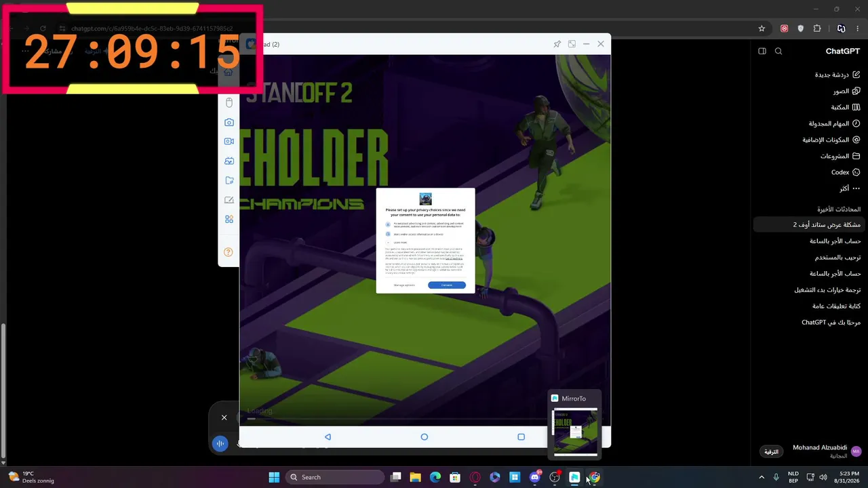Open Codex from ChatGPT sidebar
Screen dimensions: 868x488
(x=846, y=172)
